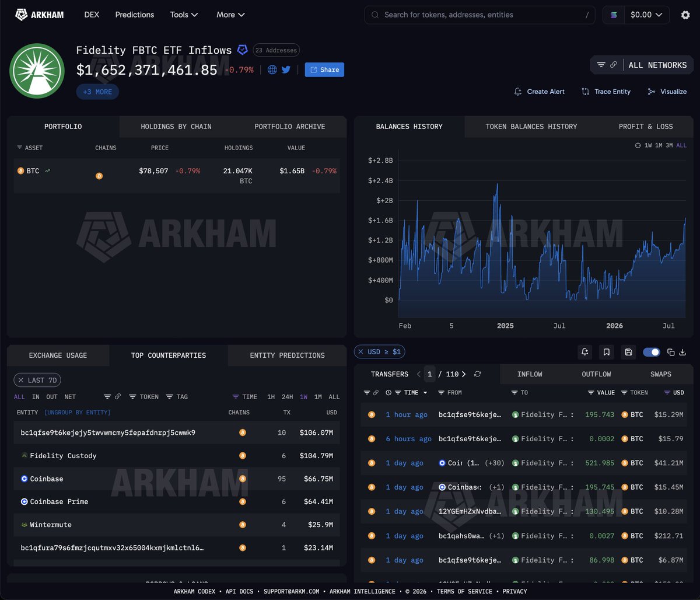Click the Trace Entity icon
Viewport: 700px width, 600px height.
[585, 92]
